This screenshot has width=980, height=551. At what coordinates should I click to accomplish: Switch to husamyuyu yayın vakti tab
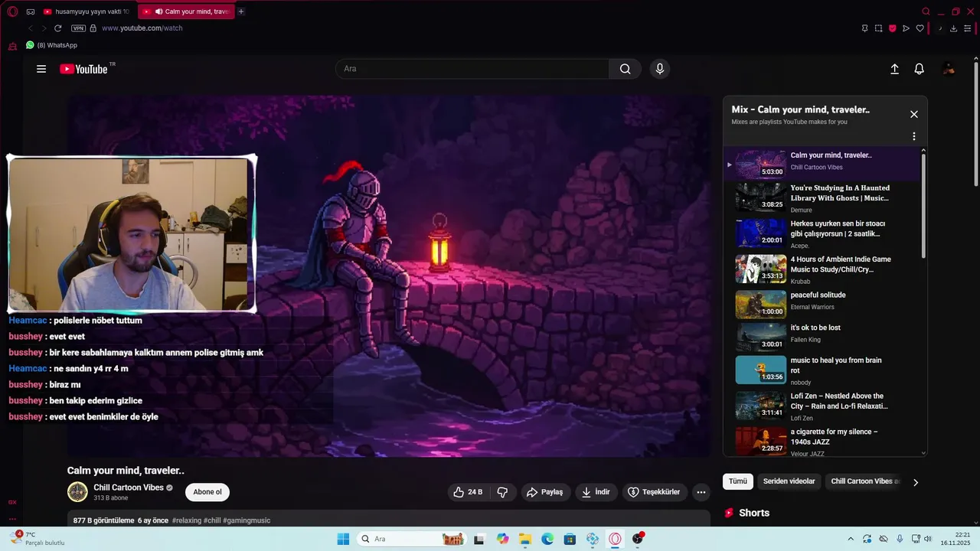tap(86, 11)
